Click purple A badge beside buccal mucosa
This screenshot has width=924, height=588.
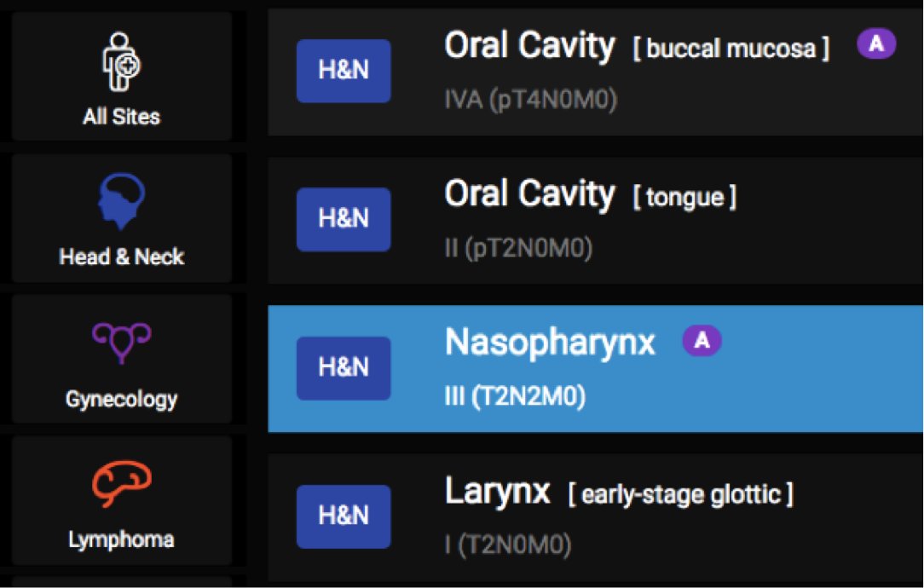click(x=875, y=44)
